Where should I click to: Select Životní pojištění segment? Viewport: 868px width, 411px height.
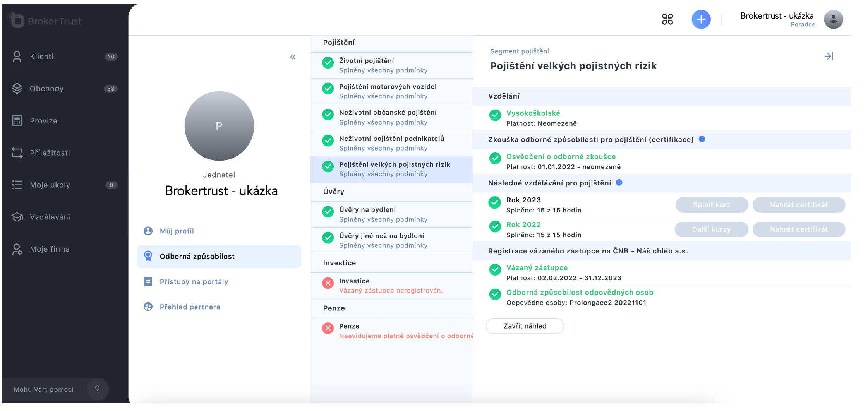pos(391,65)
